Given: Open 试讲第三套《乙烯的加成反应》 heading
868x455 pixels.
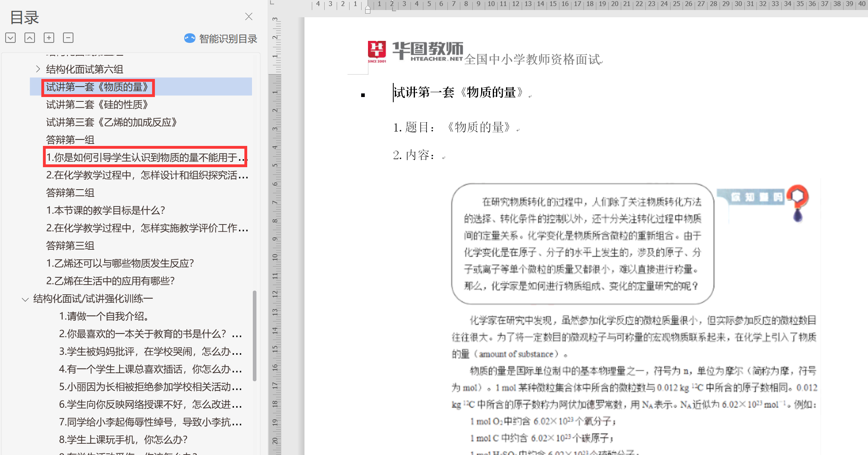Looking at the screenshot, I should [x=111, y=122].
